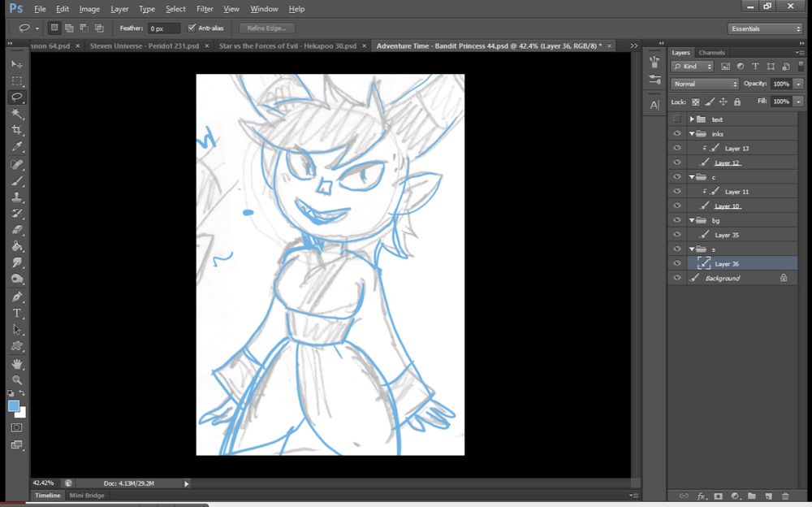Viewport: 812px width, 507px height.
Task: Hide the inks group
Action: tap(677, 134)
